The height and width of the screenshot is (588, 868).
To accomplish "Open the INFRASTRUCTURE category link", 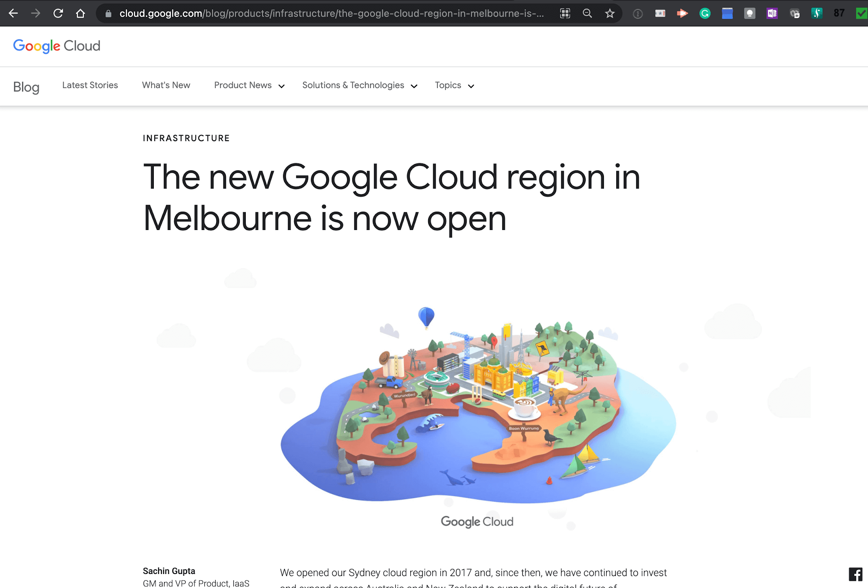I will pos(186,138).
